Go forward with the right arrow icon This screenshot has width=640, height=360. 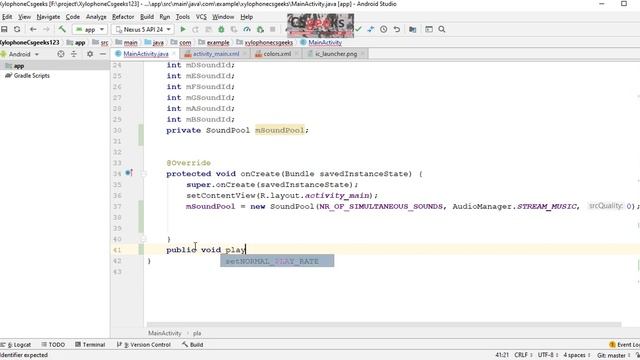tap(46, 29)
